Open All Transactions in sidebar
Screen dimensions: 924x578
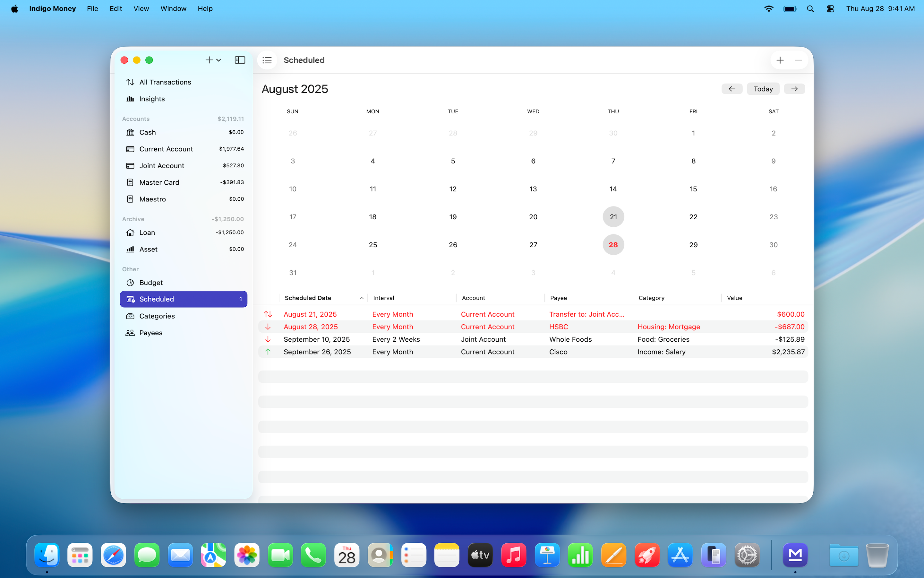[x=183, y=82]
